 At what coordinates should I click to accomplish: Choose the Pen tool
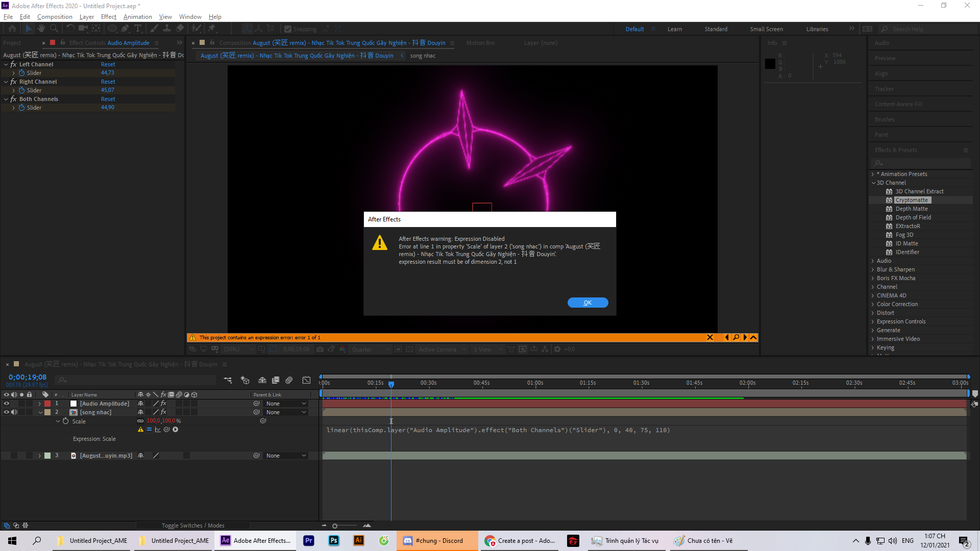(125, 29)
